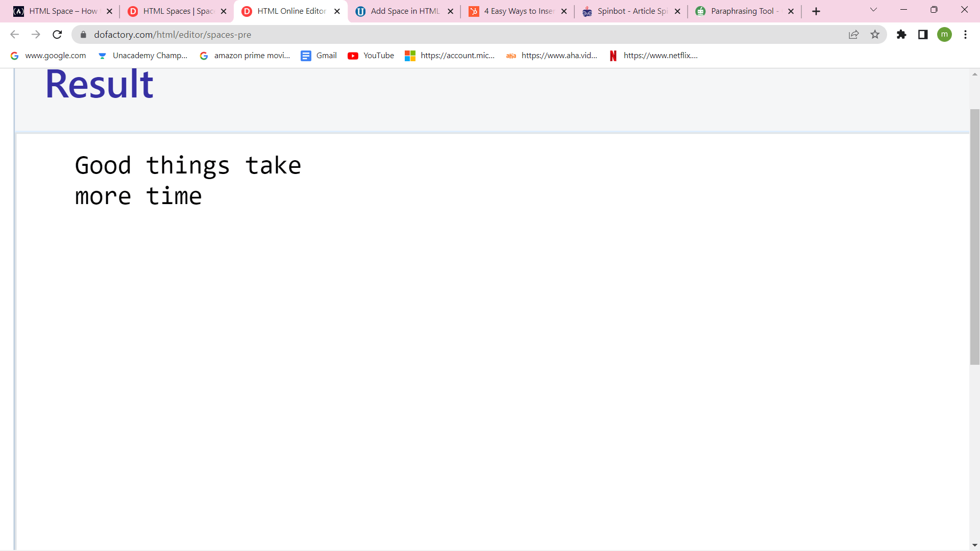The height and width of the screenshot is (551, 980).
Task: Click the reload/refresh page icon
Action: (57, 34)
